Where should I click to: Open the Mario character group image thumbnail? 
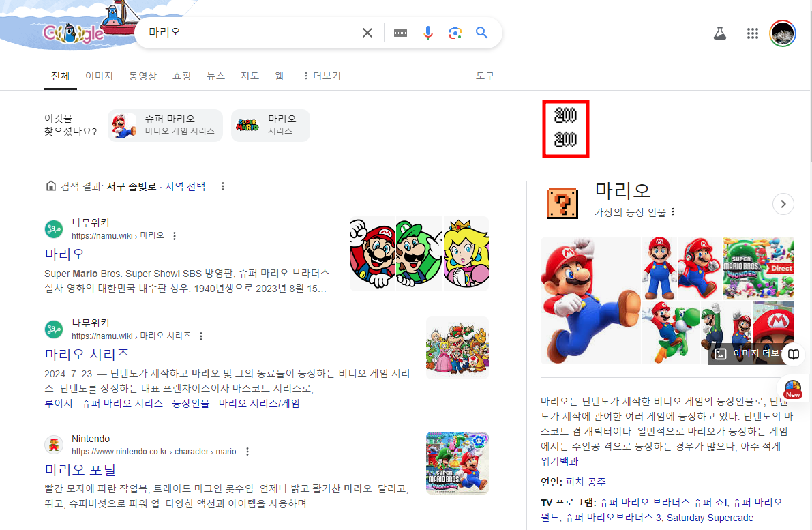[457, 348]
